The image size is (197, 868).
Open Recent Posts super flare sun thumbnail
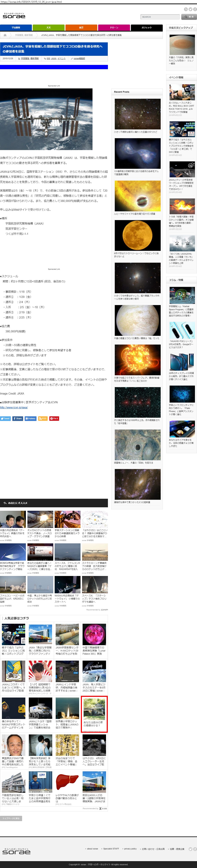pos(138,359)
